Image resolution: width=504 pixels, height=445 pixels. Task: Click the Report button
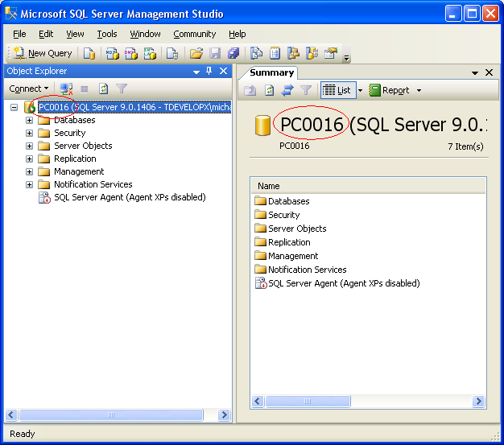[x=389, y=90]
